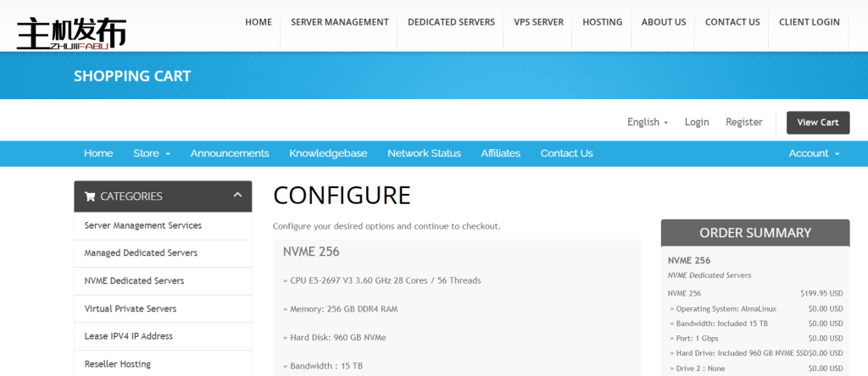Click the Login link
This screenshot has height=376, width=868.
(697, 122)
